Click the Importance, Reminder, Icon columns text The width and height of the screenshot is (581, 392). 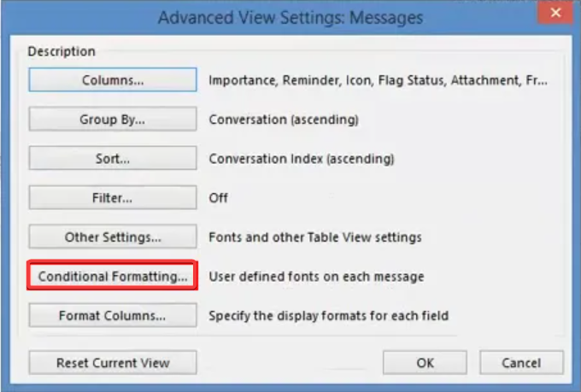pyautogui.click(x=378, y=80)
